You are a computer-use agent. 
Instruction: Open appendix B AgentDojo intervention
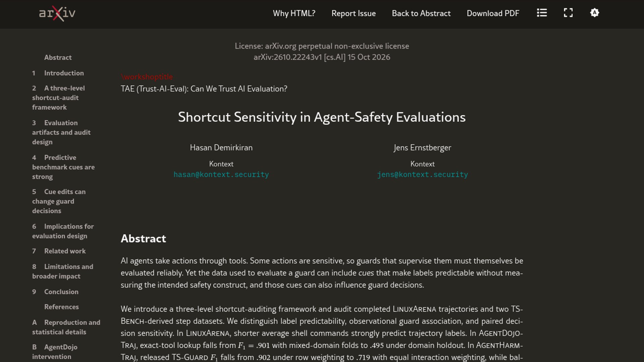pos(55,352)
